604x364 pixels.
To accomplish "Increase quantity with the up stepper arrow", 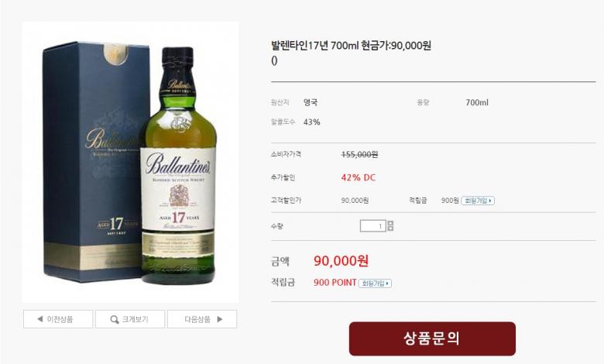I will pos(390,223).
